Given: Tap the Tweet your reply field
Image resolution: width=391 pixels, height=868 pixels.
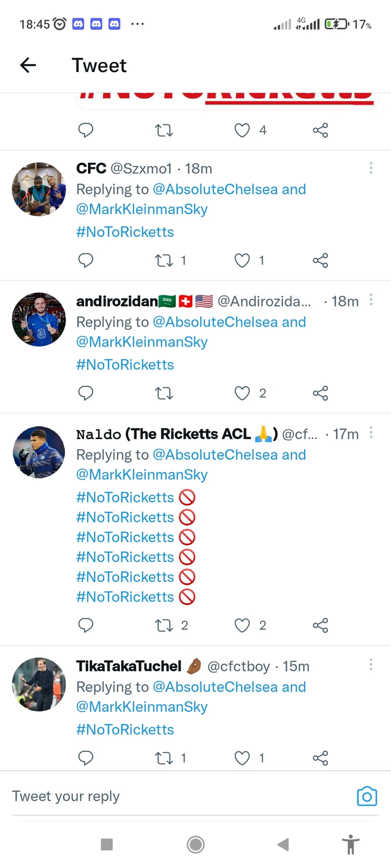Looking at the screenshot, I should 163,796.
